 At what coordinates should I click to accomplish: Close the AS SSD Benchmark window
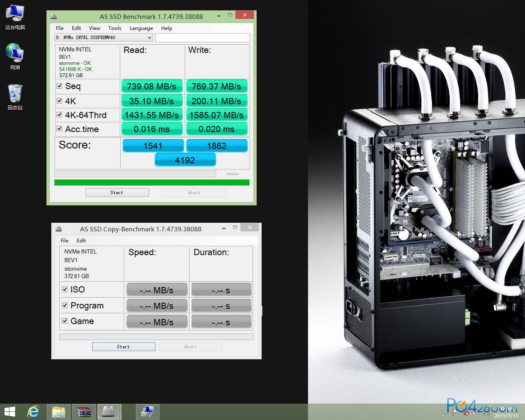[244, 15]
